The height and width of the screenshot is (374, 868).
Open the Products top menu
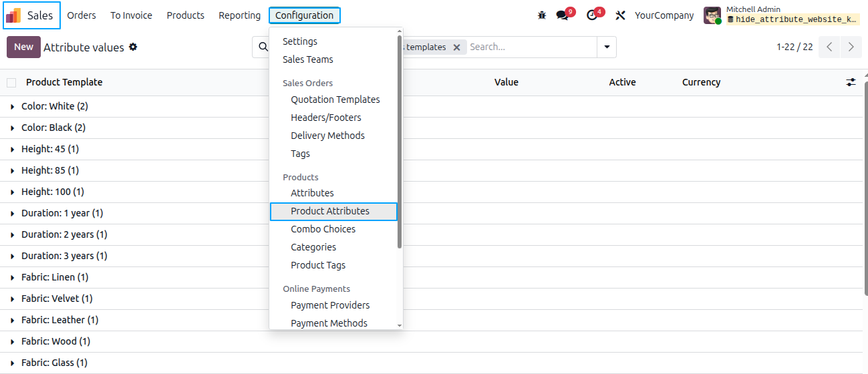(x=186, y=15)
